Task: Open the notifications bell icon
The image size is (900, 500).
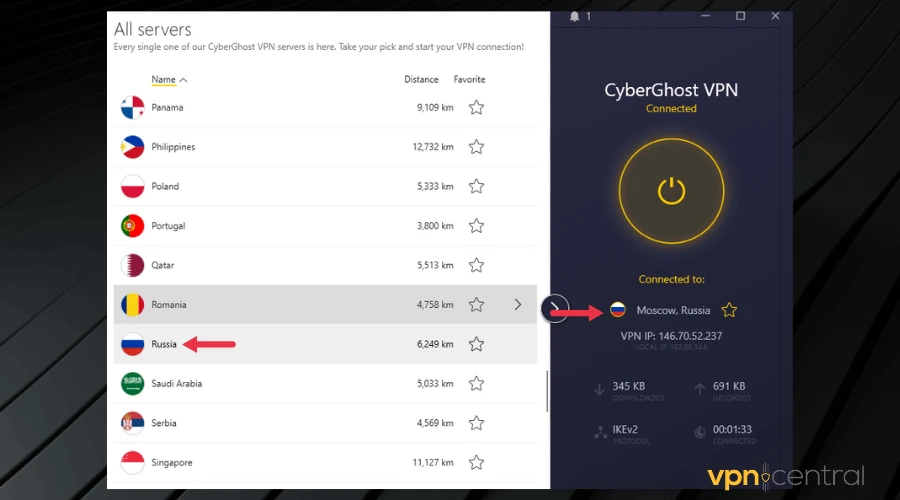Action: click(575, 16)
